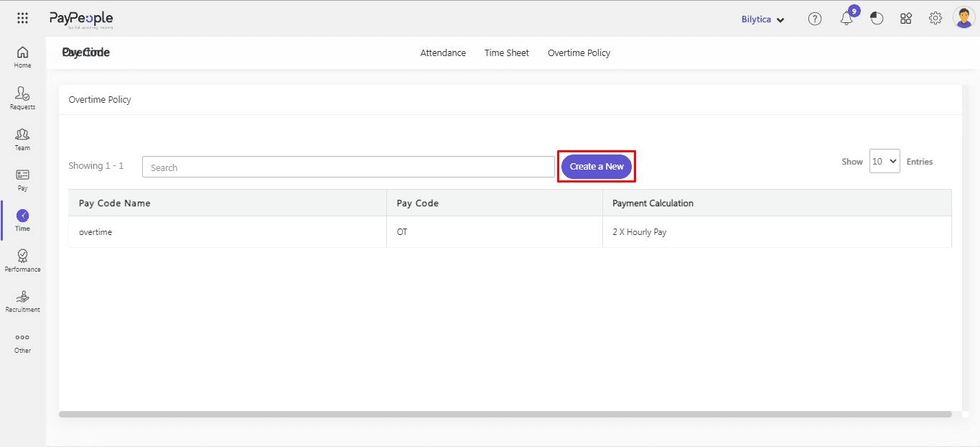Open the user profile avatar

963,18
